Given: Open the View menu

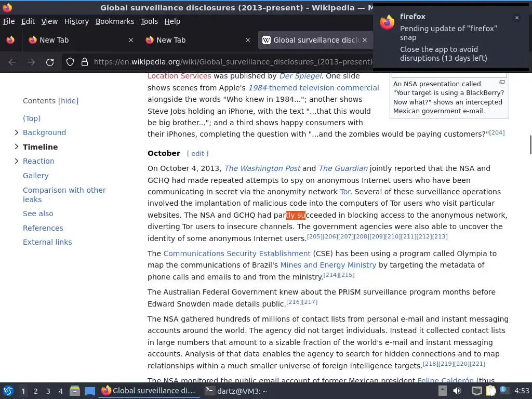Looking at the screenshot, I should click(49, 21).
